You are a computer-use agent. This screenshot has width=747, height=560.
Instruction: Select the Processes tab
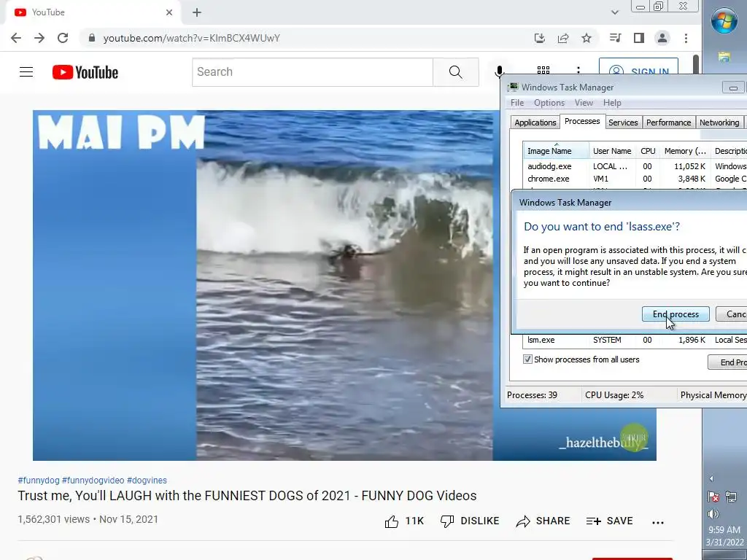tap(582, 122)
